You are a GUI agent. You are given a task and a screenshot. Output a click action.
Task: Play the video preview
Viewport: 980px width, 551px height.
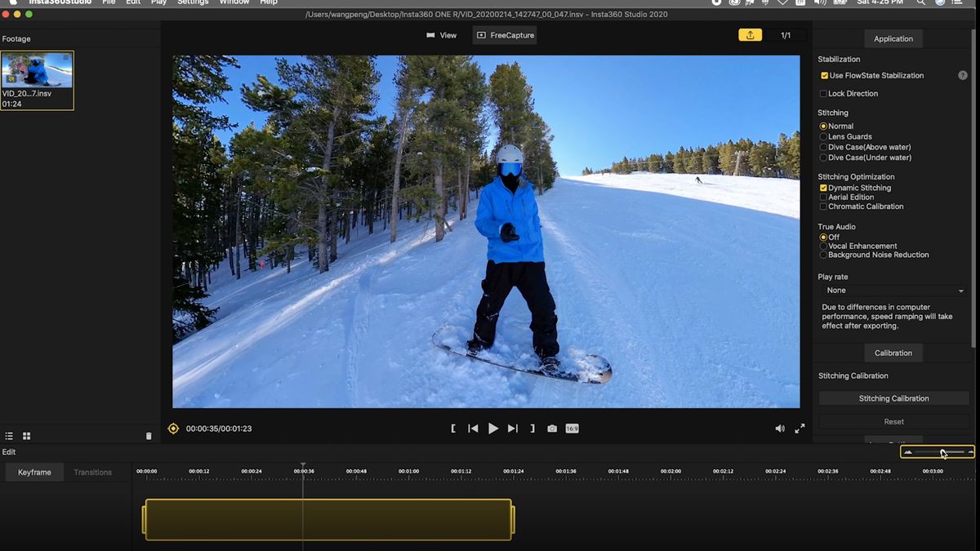pos(493,429)
